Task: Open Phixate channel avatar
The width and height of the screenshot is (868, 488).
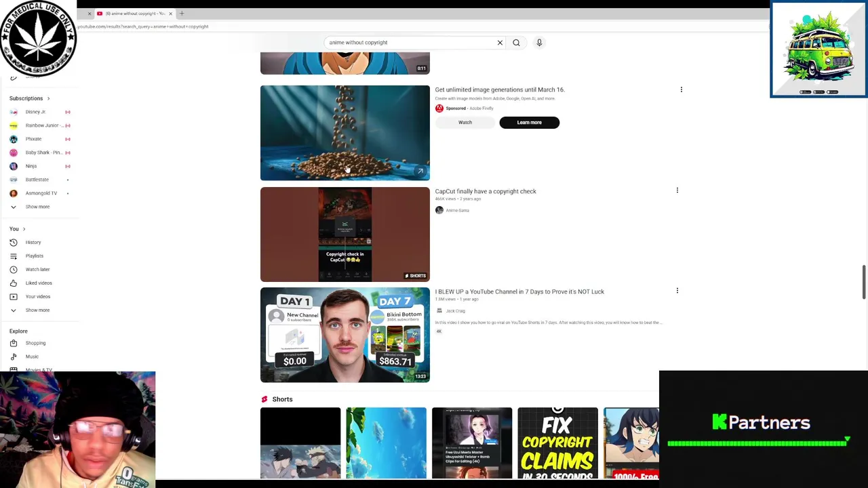Action: (x=14, y=139)
